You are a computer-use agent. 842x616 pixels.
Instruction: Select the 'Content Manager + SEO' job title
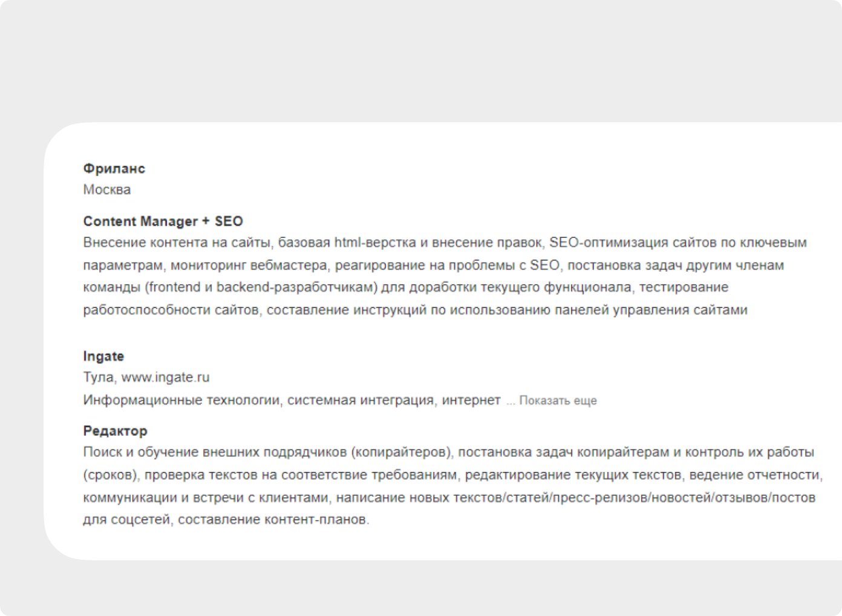[x=163, y=221]
